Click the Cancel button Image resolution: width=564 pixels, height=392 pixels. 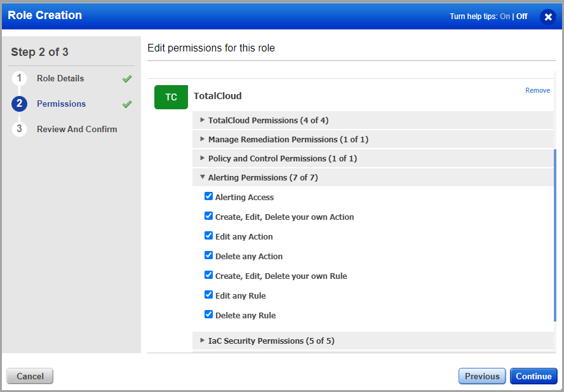tap(30, 376)
